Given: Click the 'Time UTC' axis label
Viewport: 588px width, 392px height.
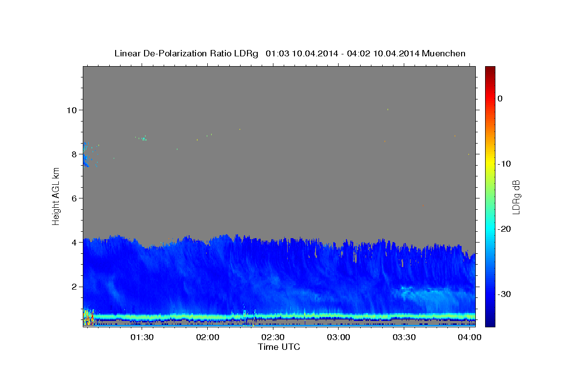Looking at the screenshot, I should tap(279, 347).
